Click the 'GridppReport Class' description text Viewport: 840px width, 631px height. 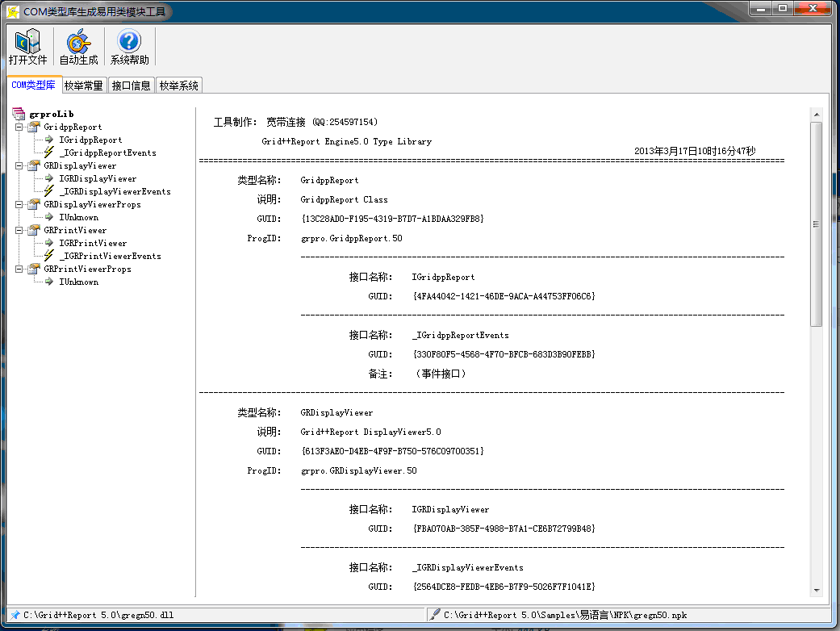344,199
